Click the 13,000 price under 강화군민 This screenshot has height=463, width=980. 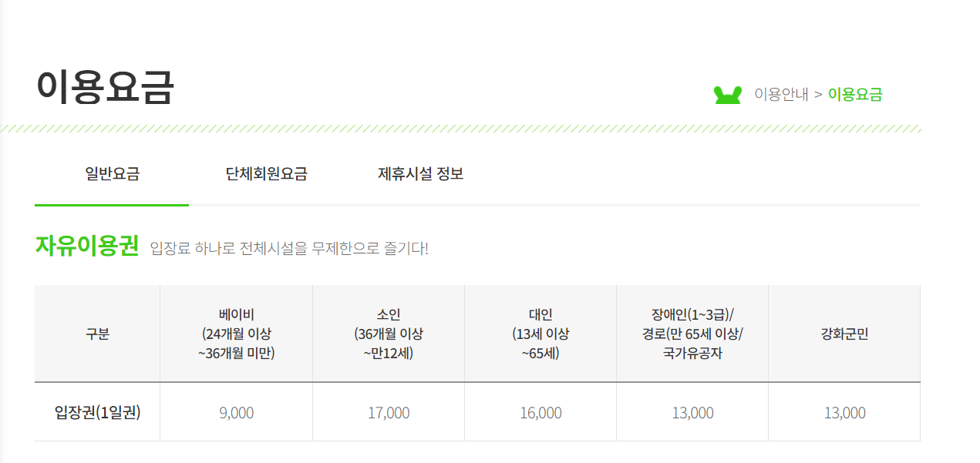(x=844, y=413)
